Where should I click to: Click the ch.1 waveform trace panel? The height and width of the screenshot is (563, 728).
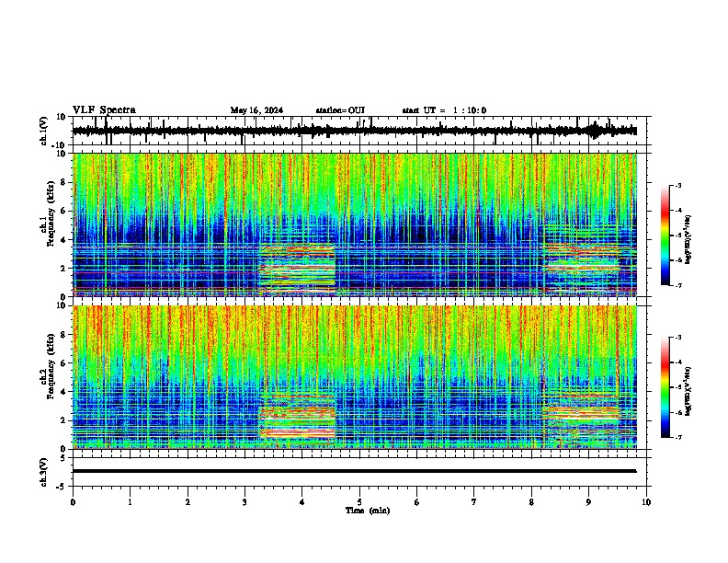361,131
